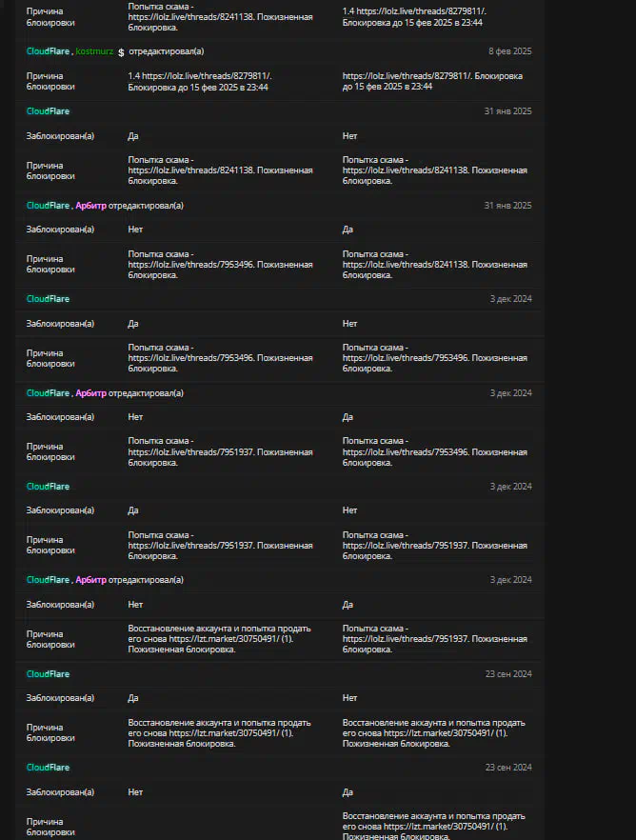Click the last 23 сен 2024 date at the bottom

click(x=508, y=768)
